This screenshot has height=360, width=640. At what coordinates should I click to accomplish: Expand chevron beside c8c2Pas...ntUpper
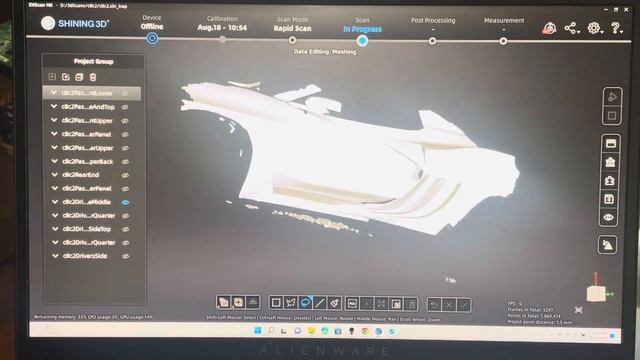click(x=54, y=120)
